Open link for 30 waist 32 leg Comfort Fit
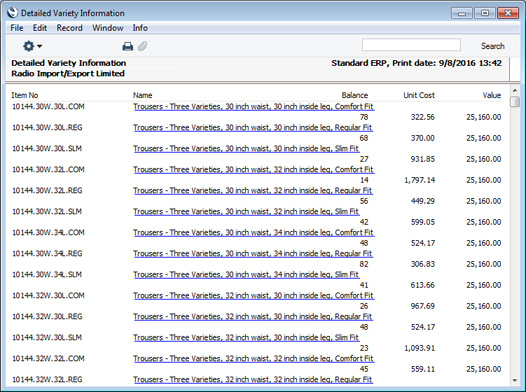Viewport: 526px width, 392px height. pos(253,170)
